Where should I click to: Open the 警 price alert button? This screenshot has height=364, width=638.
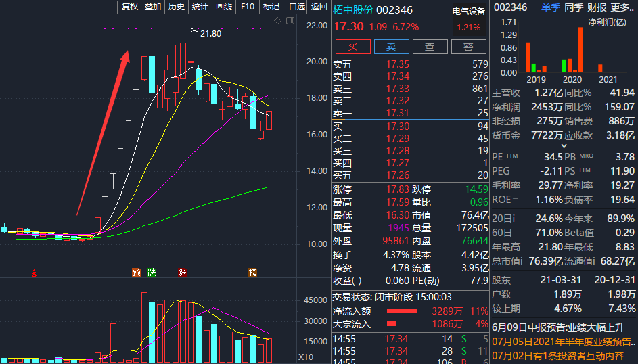(468, 47)
